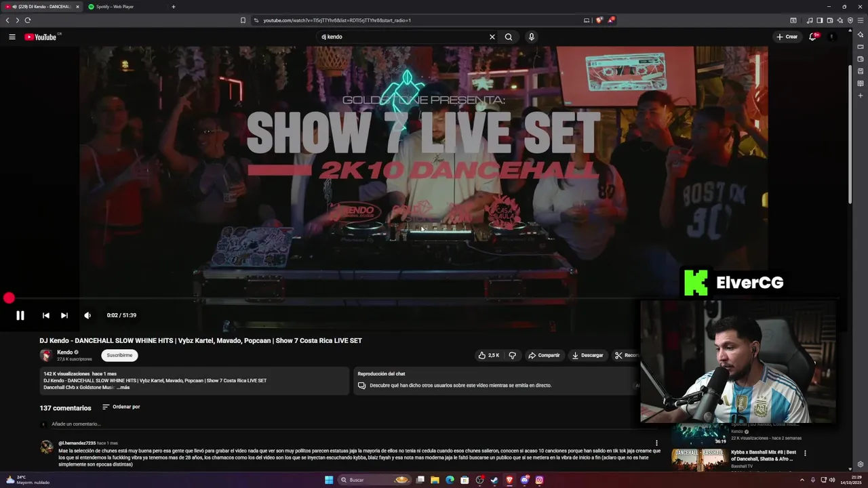Open YouTube notifications bell

point(812,37)
